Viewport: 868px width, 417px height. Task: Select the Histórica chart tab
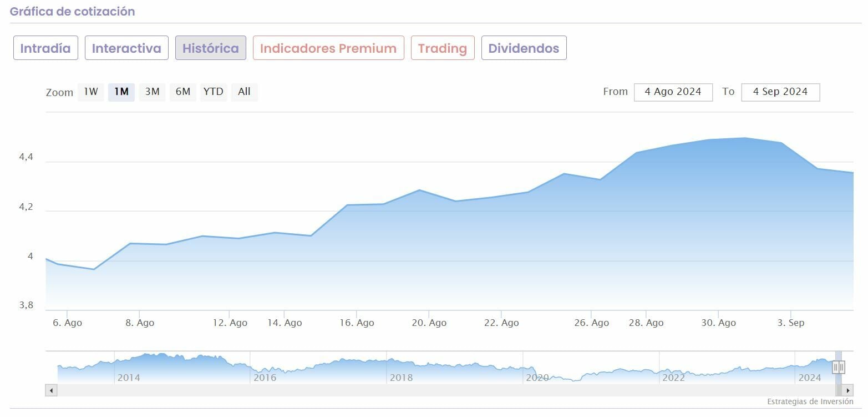(x=211, y=48)
